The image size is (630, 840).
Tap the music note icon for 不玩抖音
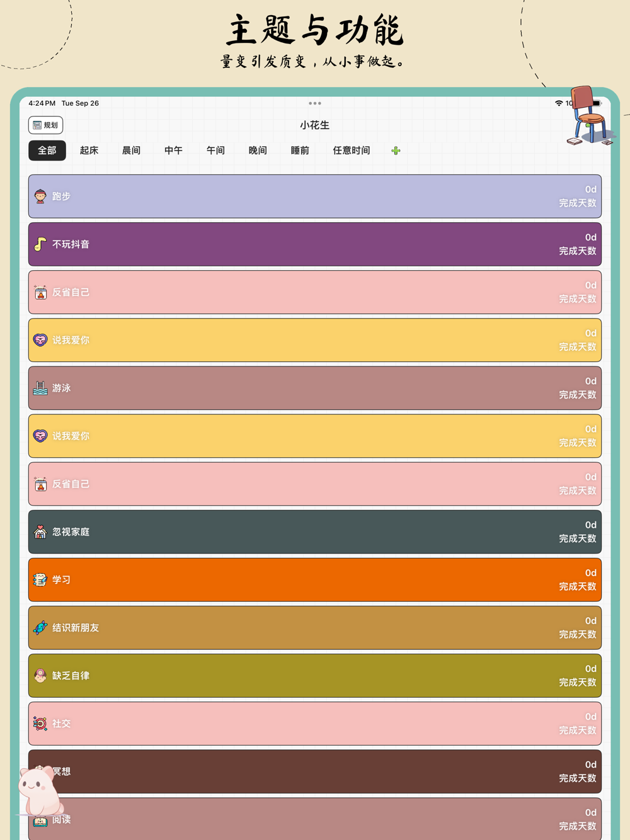(40, 244)
